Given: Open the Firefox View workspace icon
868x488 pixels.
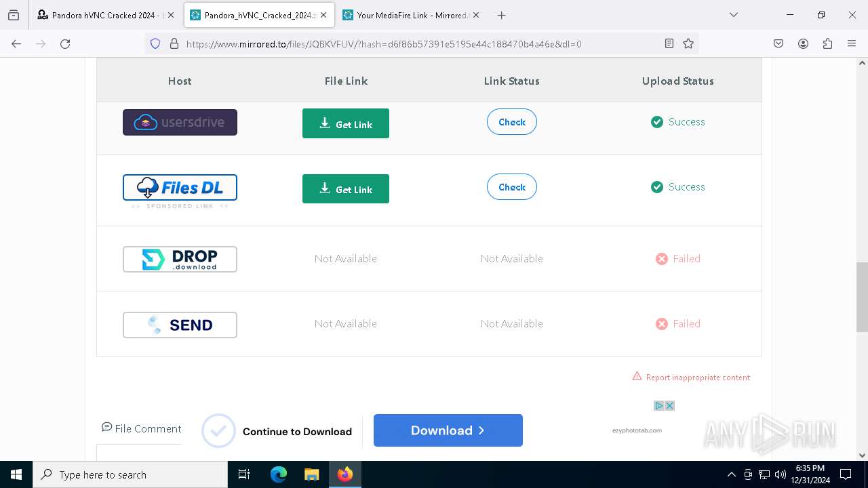Looking at the screenshot, I should pos(14,15).
